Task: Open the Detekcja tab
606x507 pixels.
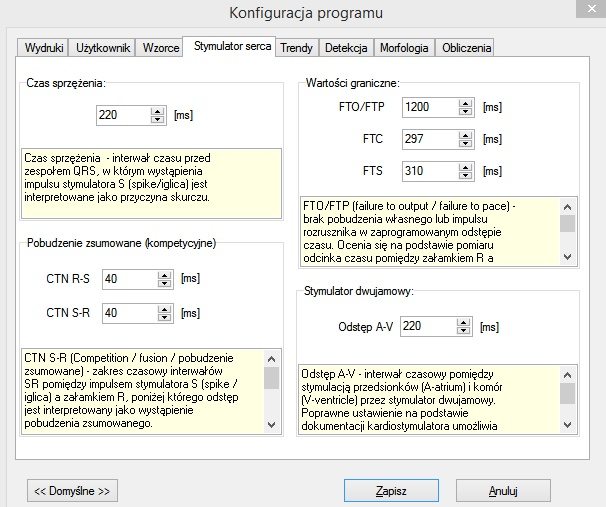Action: pyautogui.click(x=345, y=48)
